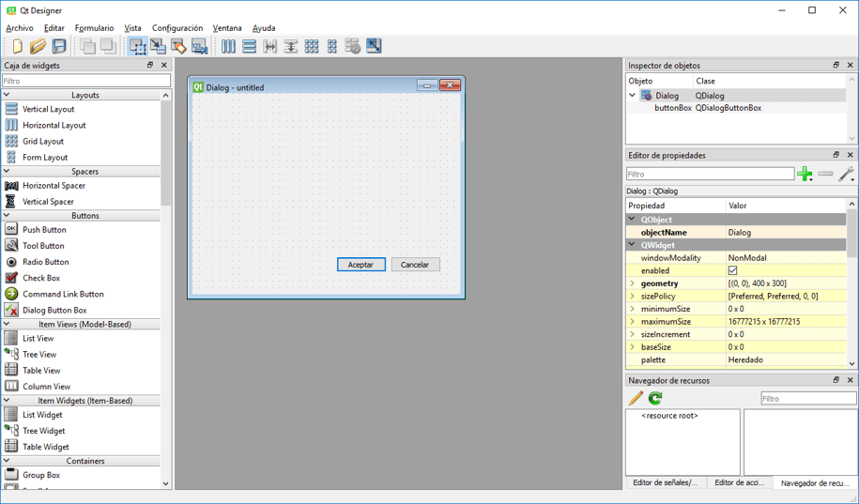Open the Vista menu

pos(132,28)
